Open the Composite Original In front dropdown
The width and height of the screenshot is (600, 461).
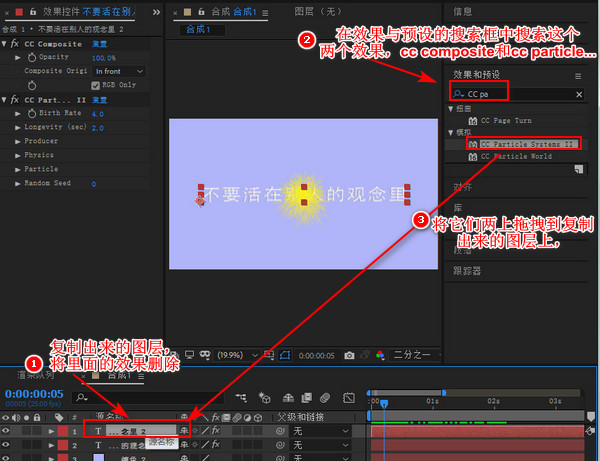119,71
